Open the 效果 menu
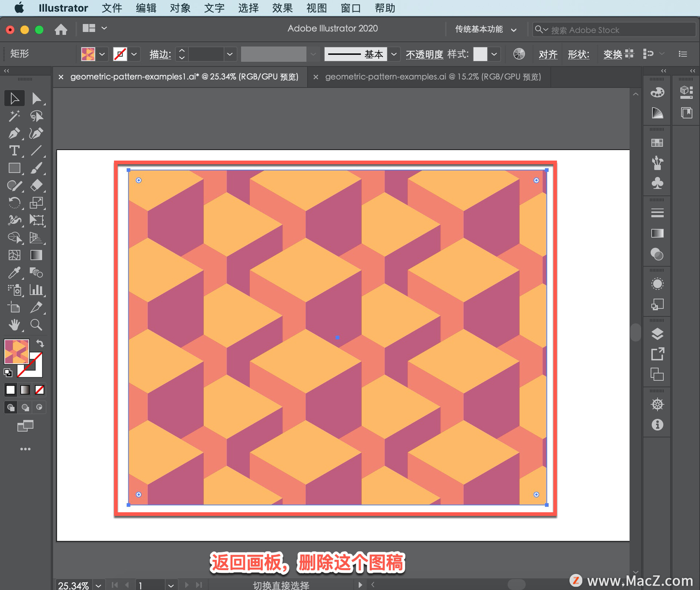Viewport: 700px width, 590px height. (282, 8)
